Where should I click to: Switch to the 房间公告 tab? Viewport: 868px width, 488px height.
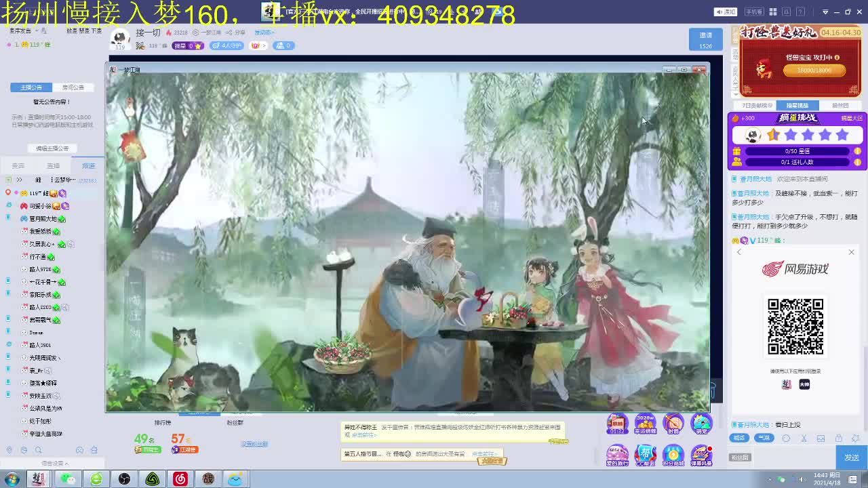coord(73,87)
